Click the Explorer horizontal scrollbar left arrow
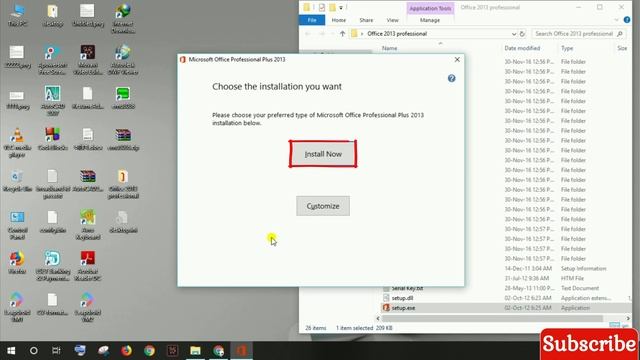640x360 pixels. pyautogui.click(x=378, y=318)
